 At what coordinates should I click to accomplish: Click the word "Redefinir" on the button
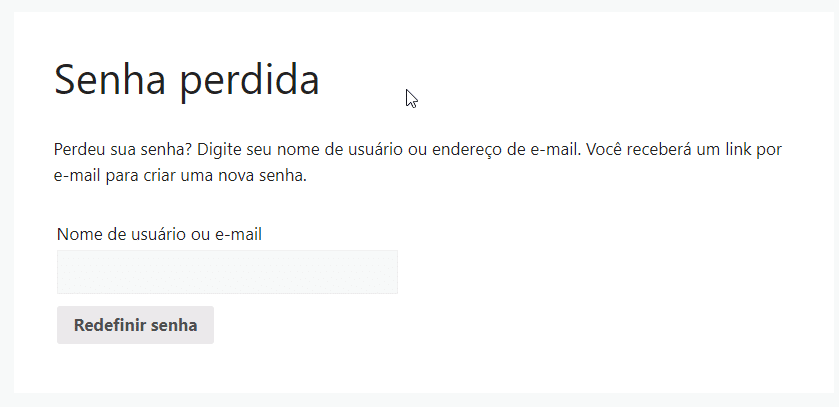pos(109,325)
